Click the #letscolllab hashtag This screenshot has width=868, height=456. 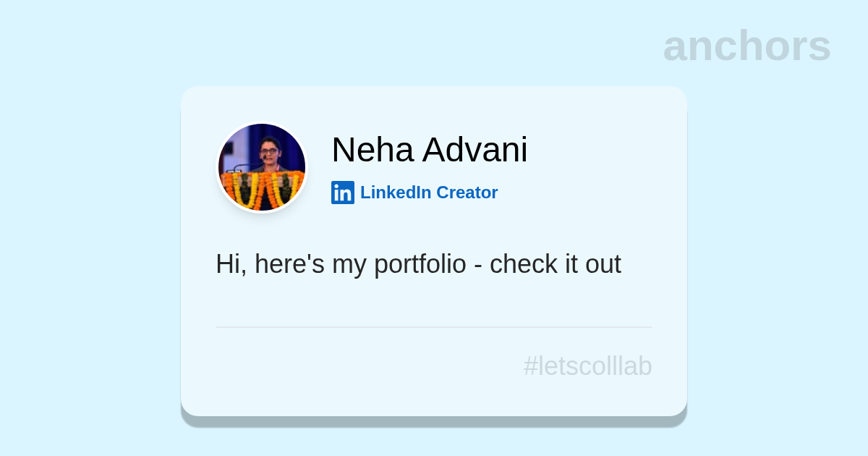click(x=587, y=366)
